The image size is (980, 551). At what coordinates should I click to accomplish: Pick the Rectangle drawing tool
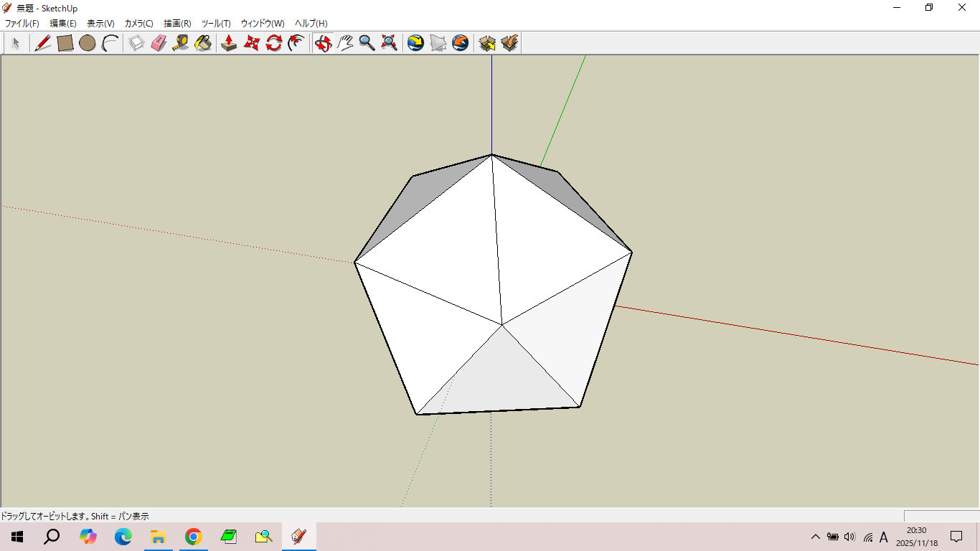coord(65,43)
